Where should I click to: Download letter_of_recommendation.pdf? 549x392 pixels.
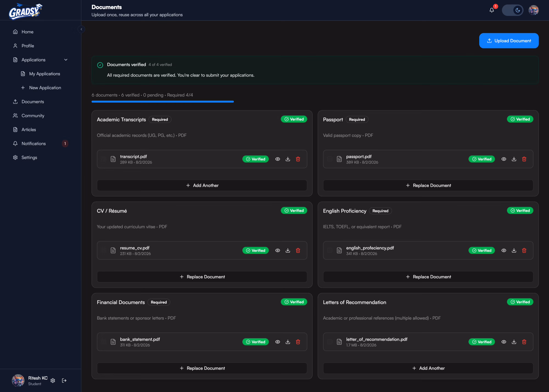pyautogui.click(x=514, y=342)
